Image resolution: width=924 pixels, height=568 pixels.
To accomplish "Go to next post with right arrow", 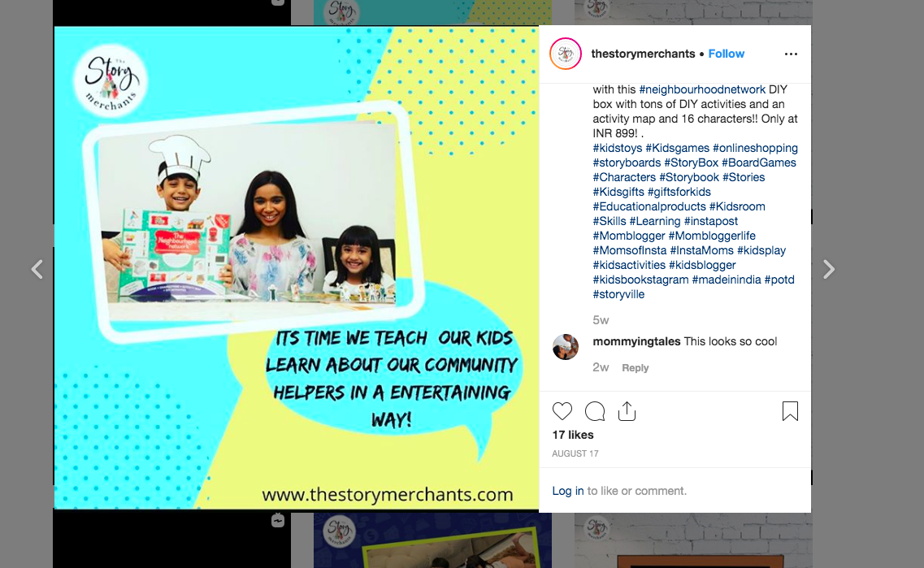I will 829,269.
